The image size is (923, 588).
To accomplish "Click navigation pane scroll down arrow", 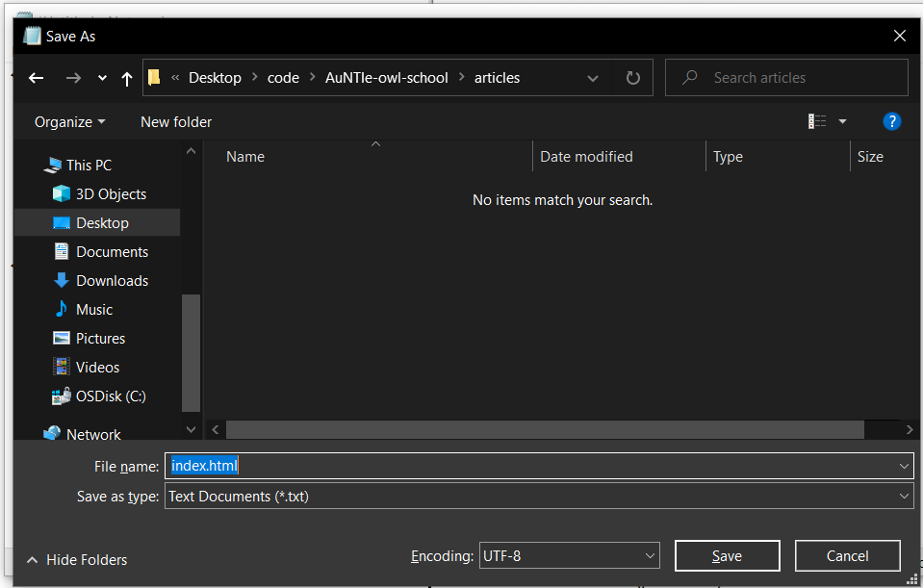I will click(x=191, y=429).
